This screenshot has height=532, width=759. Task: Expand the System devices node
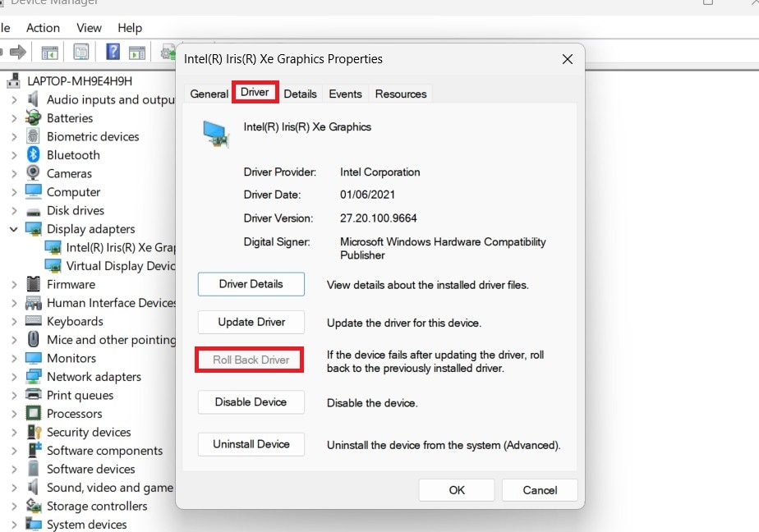click(x=14, y=525)
